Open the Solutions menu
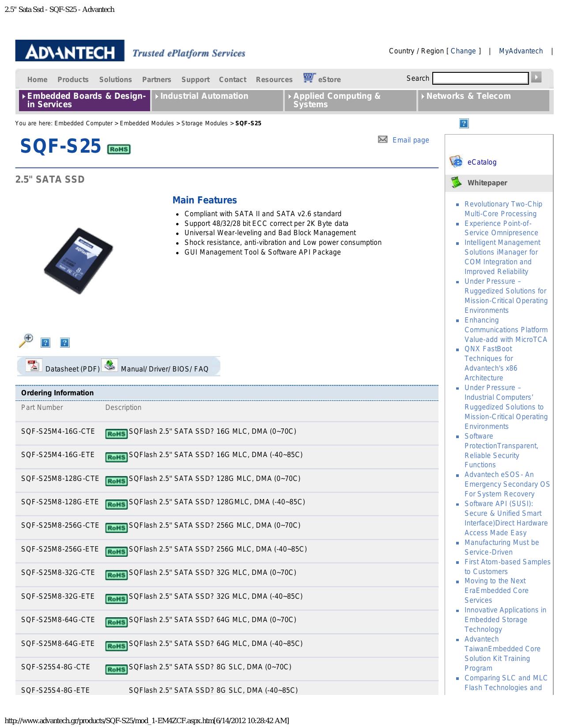Image resolution: width=563 pixels, height=728 pixels. [x=115, y=79]
